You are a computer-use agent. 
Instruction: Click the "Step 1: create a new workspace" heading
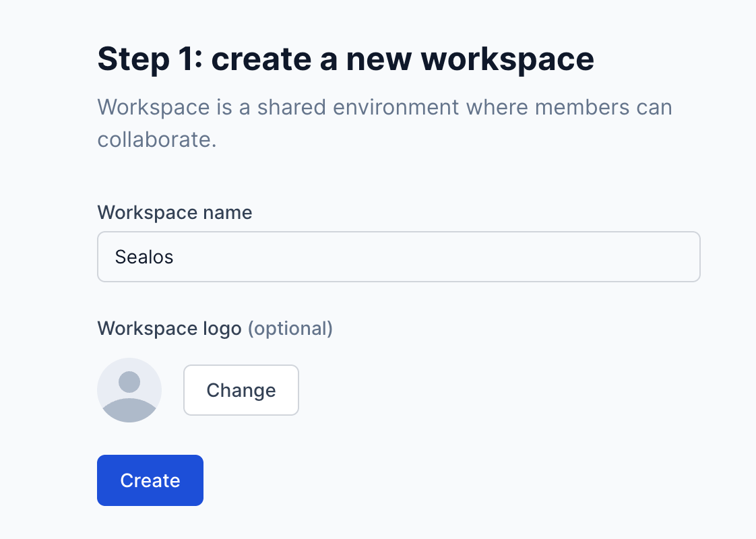346,59
